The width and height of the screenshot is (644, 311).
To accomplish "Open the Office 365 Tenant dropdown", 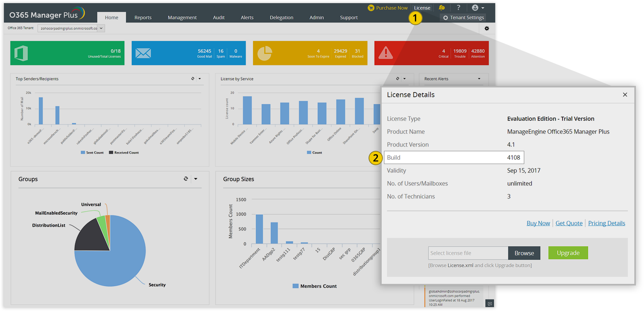I will [x=71, y=28].
